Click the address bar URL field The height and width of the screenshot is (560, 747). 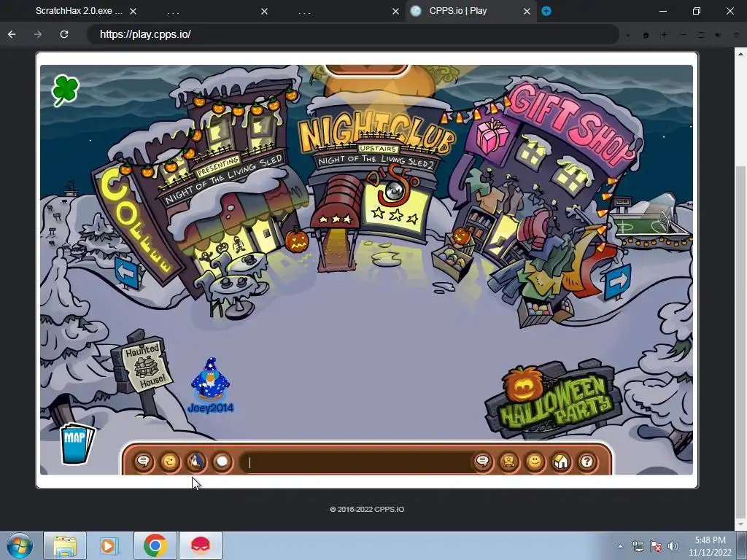tap(353, 34)
